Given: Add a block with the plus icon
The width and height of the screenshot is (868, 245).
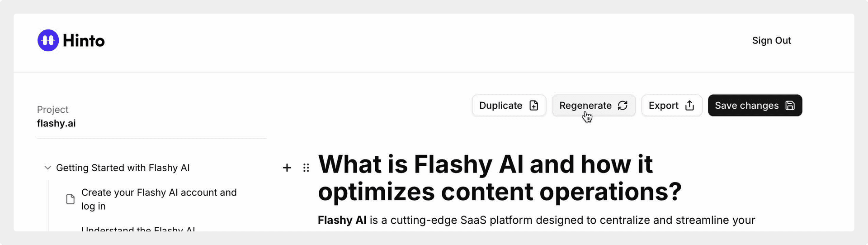Looking at the screenshot, I should point(287,168).
